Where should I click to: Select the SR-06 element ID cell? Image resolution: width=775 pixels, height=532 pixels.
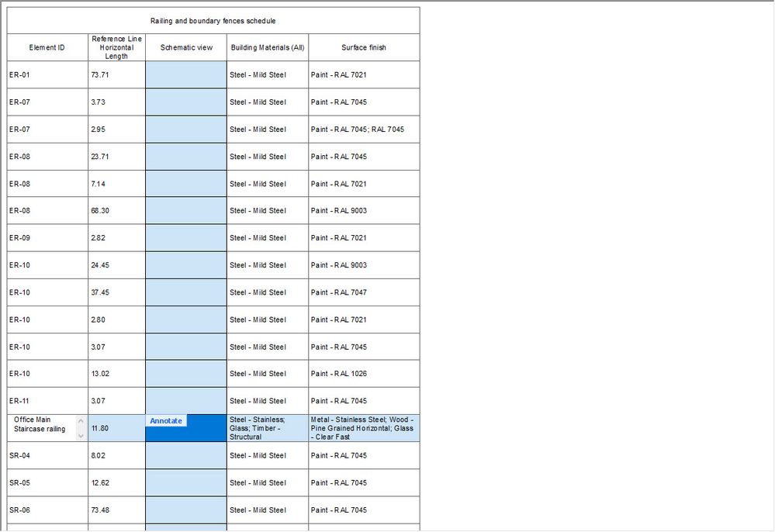pyautogui.click(x=47, y=510)
